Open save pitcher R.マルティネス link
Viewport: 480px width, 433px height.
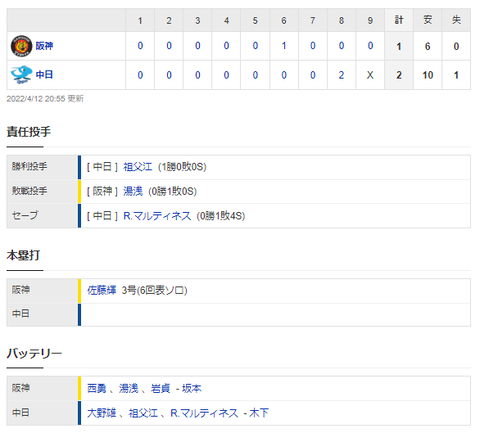[157, 216]
